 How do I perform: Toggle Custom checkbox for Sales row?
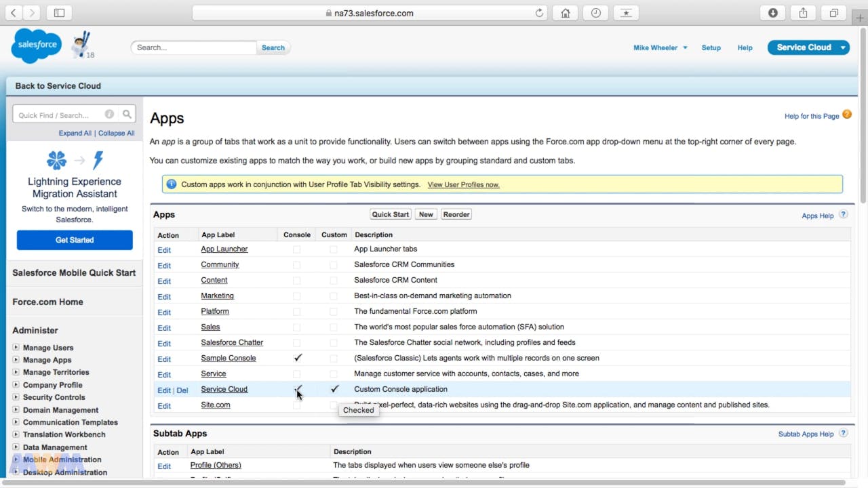[x=333, y=327]
